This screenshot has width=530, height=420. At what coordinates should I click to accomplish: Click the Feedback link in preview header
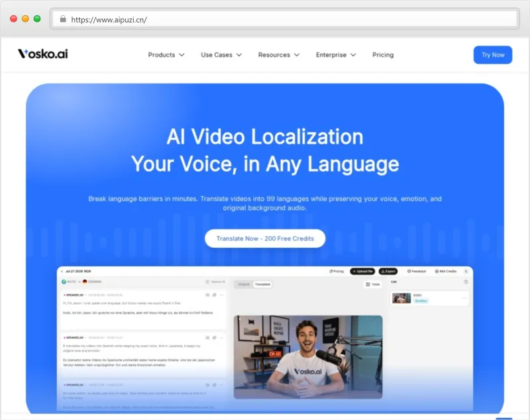pos(417,272)
